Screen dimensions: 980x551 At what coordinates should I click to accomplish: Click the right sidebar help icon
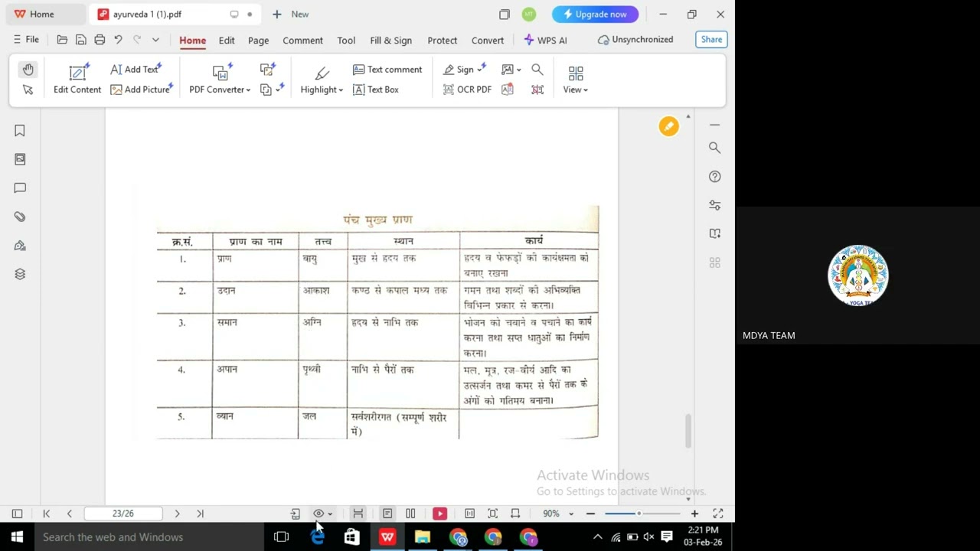714,177
